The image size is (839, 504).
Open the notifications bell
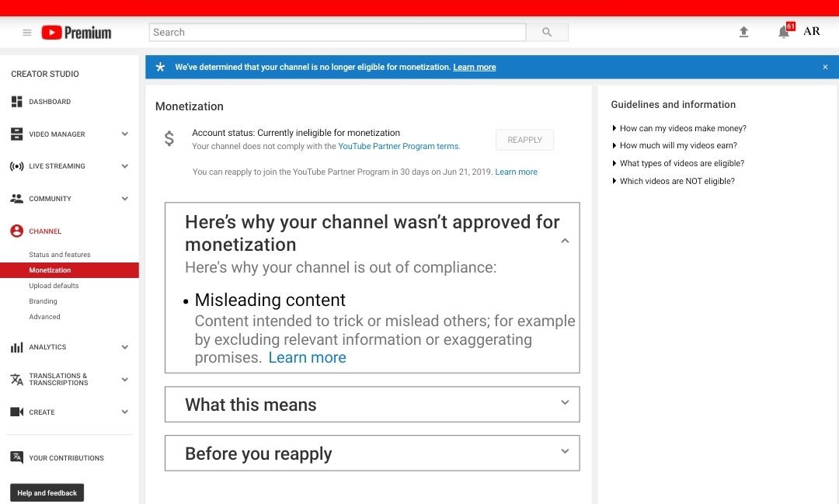(784, 32)
